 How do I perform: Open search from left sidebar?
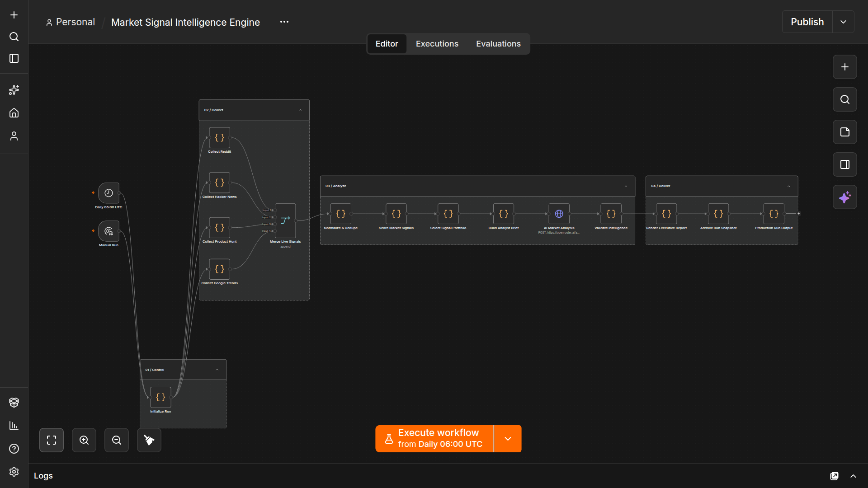(14, 37)
